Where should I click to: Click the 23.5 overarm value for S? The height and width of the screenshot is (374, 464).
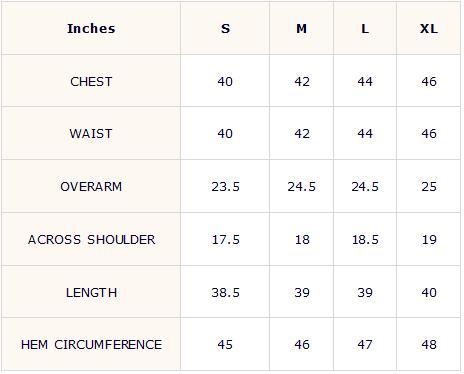(x=225, y=187)
